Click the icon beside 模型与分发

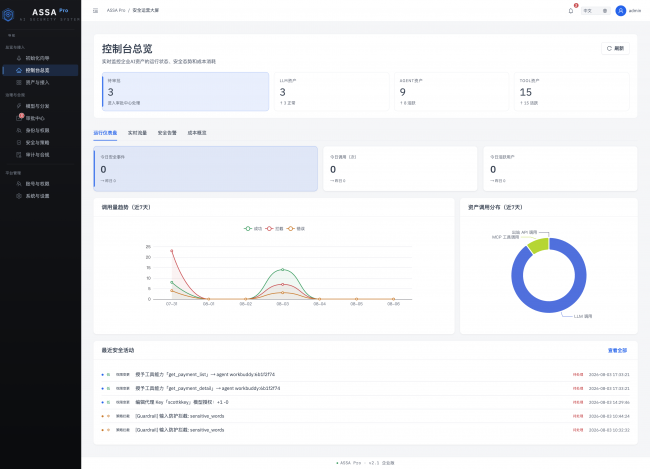point(19,106)
